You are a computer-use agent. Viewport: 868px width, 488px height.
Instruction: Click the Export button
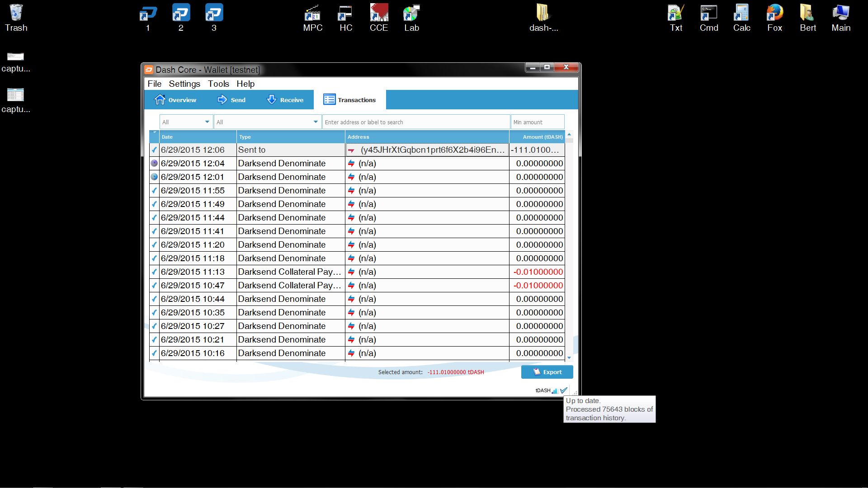(x=547, y=372)
